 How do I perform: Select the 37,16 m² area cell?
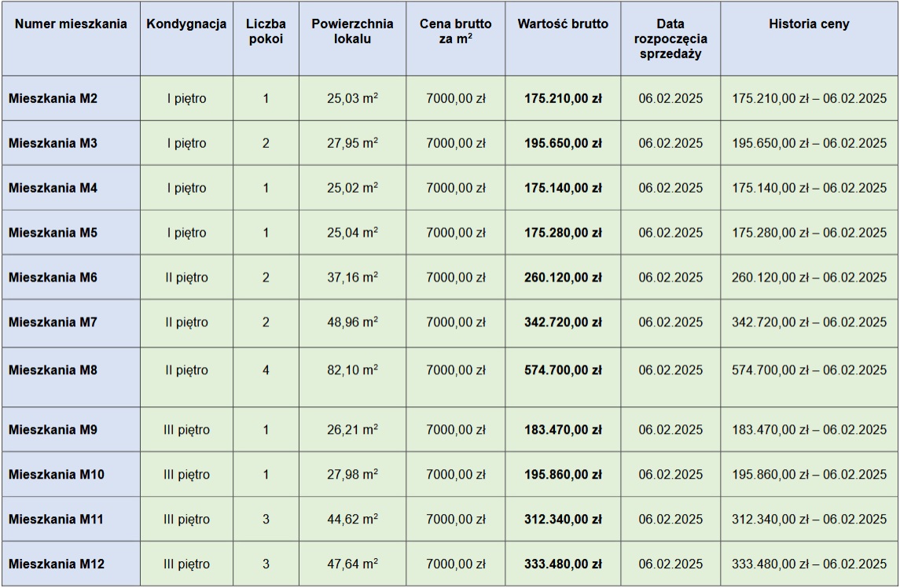352,277
